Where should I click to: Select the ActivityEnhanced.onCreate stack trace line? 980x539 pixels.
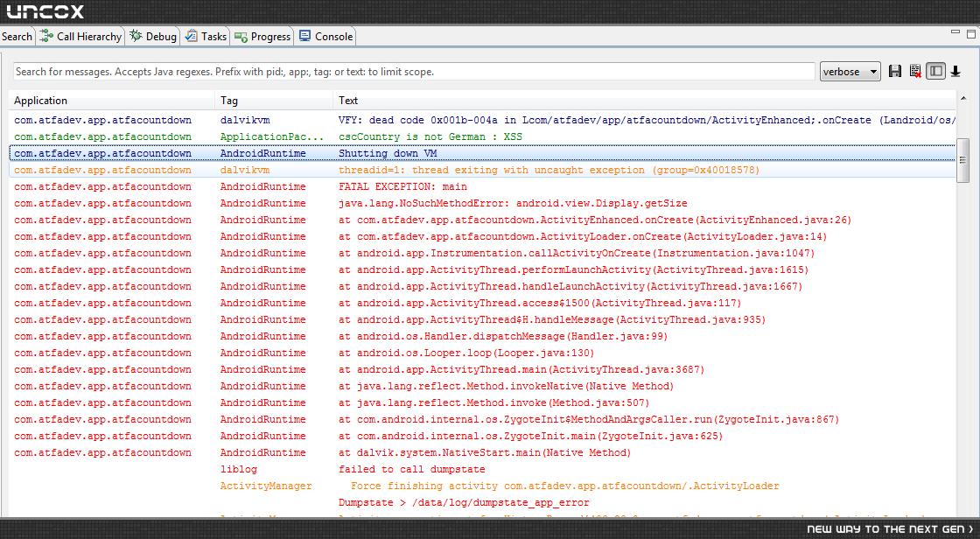(x=482, y=220)
